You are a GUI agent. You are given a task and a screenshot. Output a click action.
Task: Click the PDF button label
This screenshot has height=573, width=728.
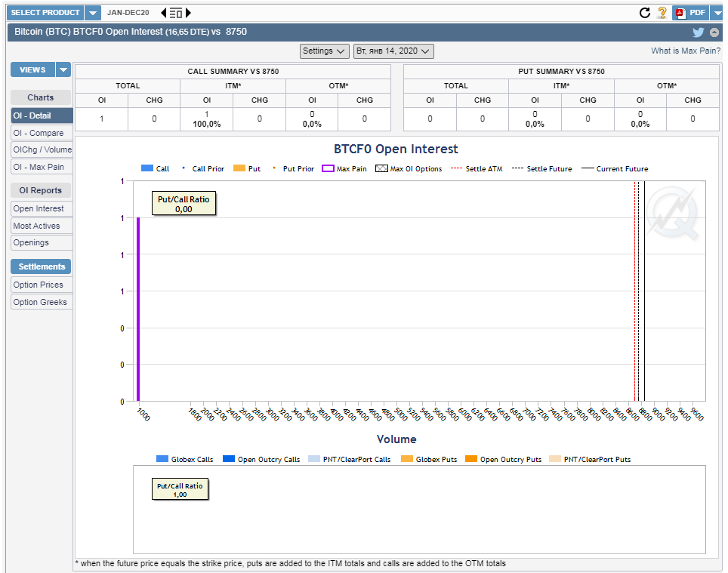point(697,13)
